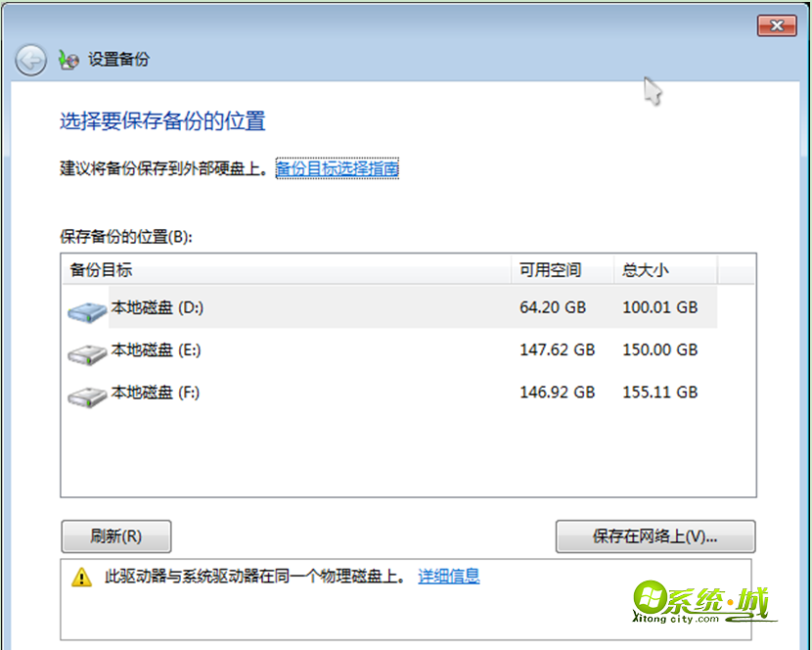Close the 设置备份 dialog
This screenshot has width=812, height=650.
click(777, 25)
